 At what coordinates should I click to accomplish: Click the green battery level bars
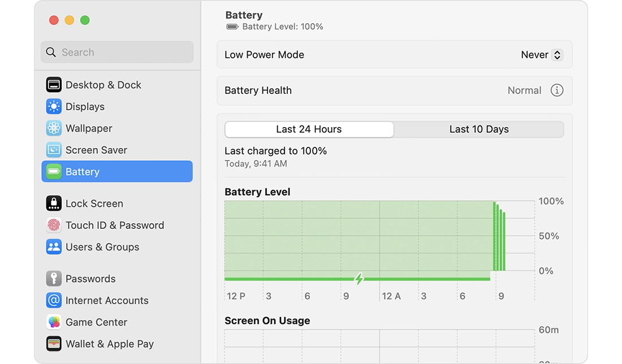(x=499, y=237)
